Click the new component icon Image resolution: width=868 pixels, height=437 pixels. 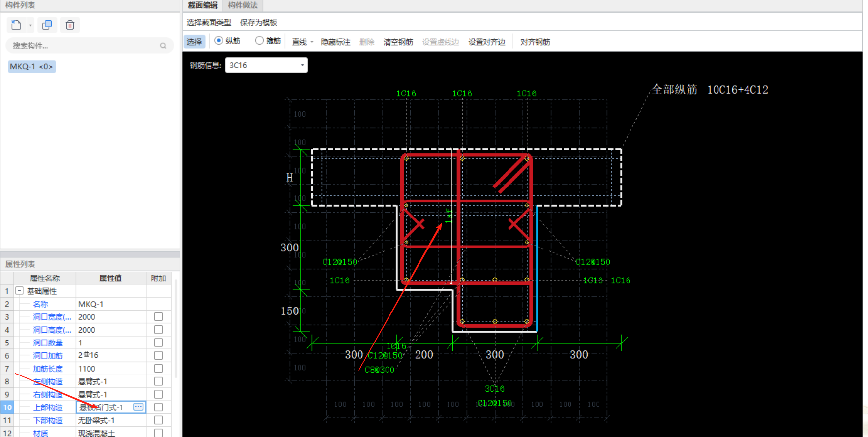(16, 25)
